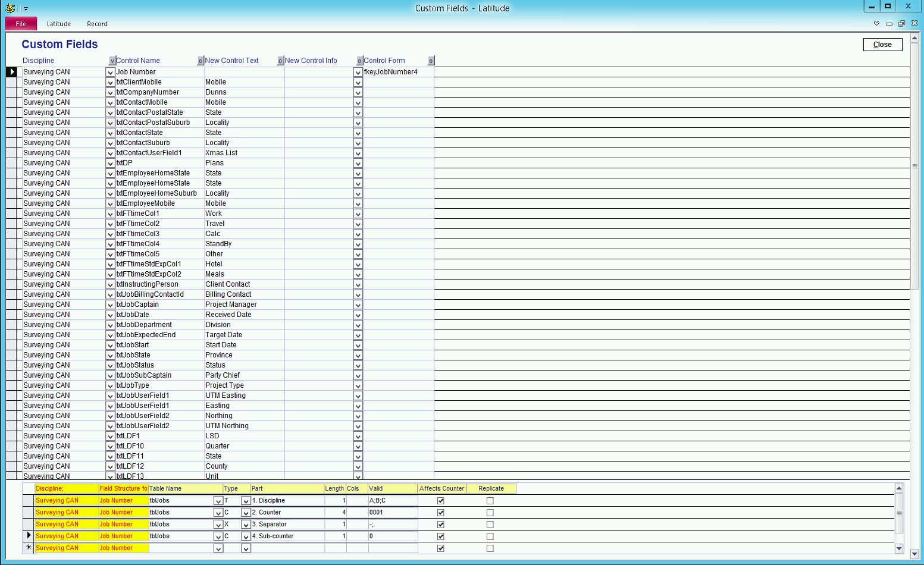This screenshot has height=565, width=924.
Task: Toggle Affects Counter for the Sub-counter row
Action: pyautogui.click(x=440, y=536)
